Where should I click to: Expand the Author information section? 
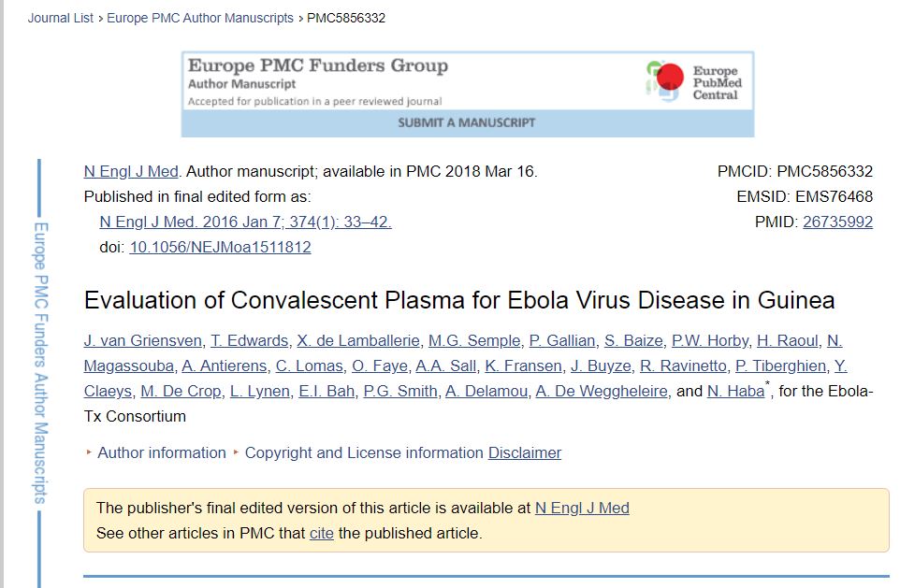[161, 453]
